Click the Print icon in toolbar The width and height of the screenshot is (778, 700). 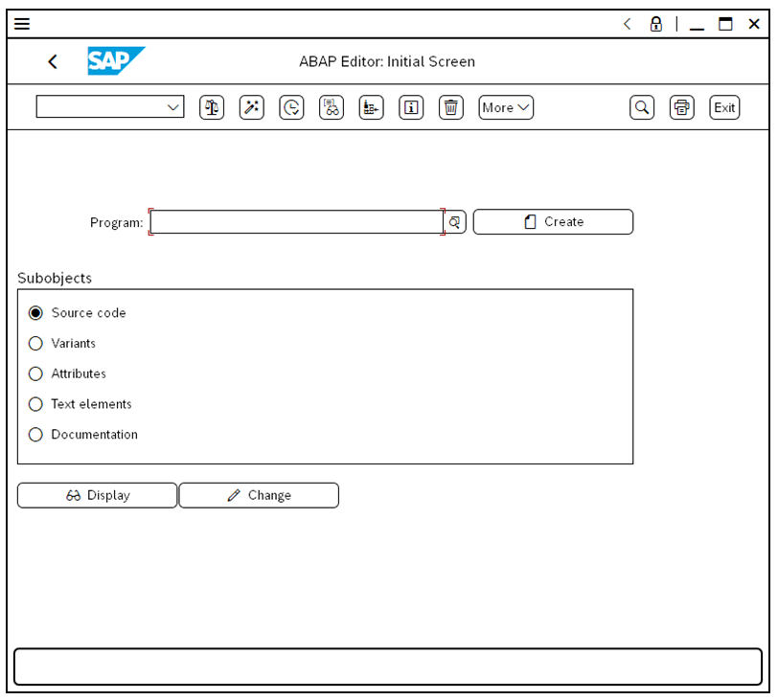(x=681, y=108)
